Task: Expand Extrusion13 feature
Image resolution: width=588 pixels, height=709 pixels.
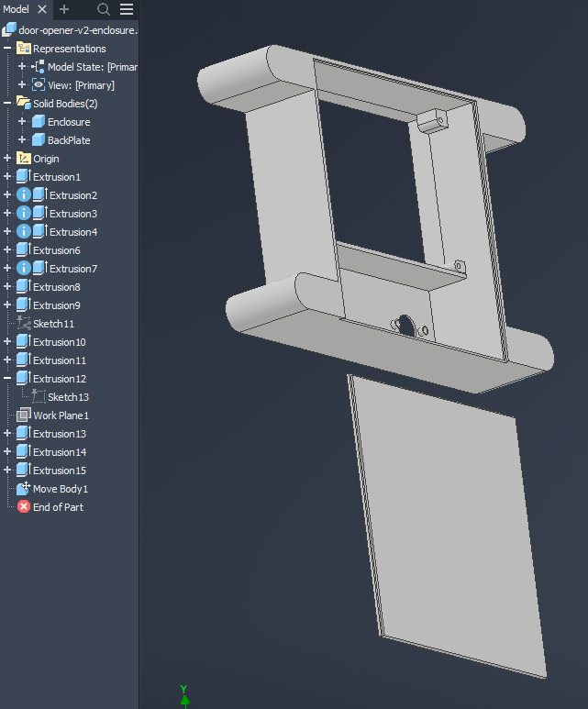Action: pos(7,433)
